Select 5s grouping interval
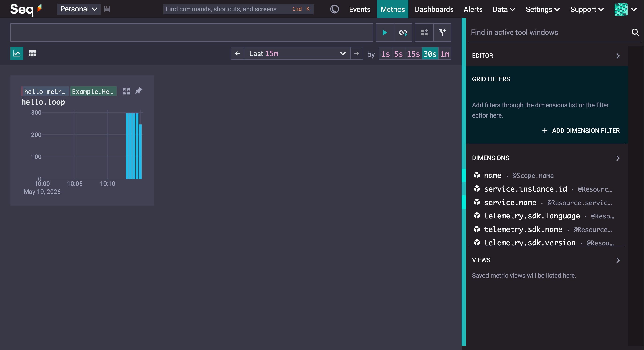The height and width of the screenshot is (350, 644). point(398,54)
